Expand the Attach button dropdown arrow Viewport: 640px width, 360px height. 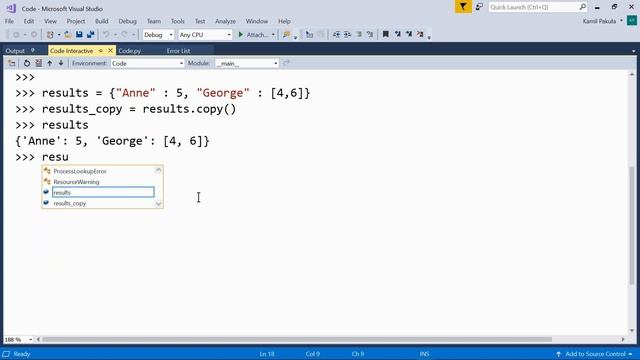pos(273,35)
